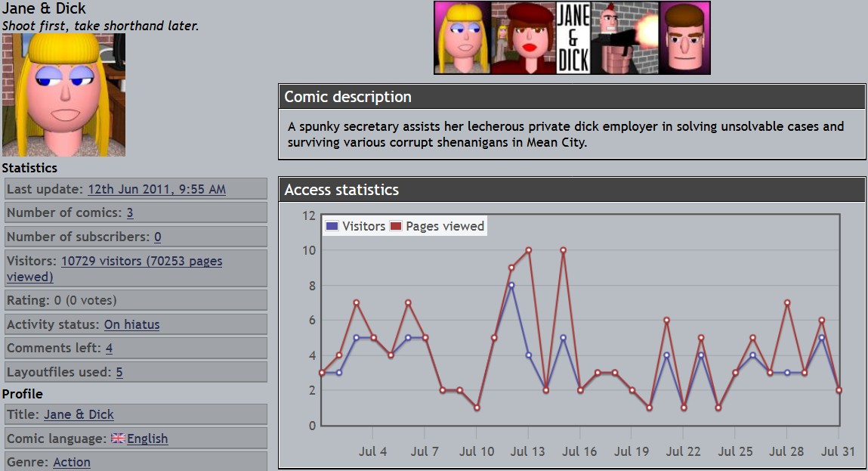Click the Jul 28 pages viewed data point

(x=787, y=303)
